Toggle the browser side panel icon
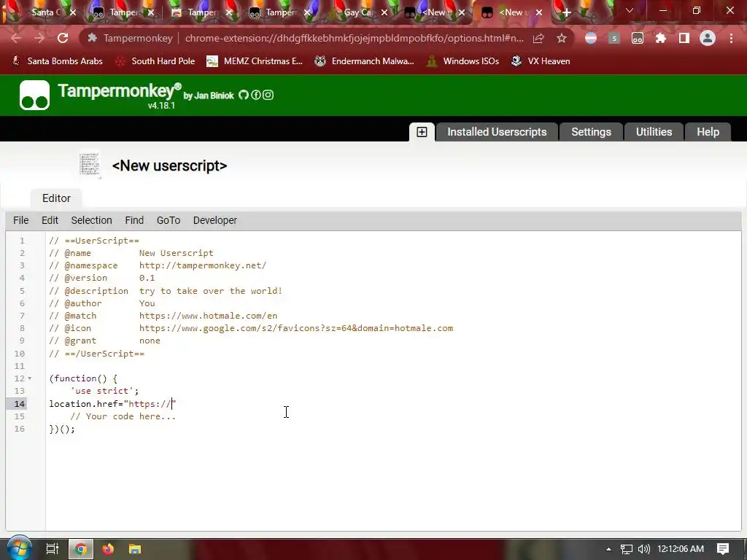The width and height of the screenshot is (747, 560). tap(684, 38)
